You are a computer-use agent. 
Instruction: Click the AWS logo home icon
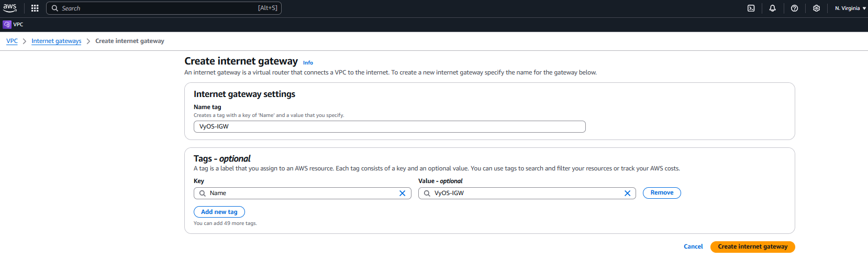(x=10, y=8)
